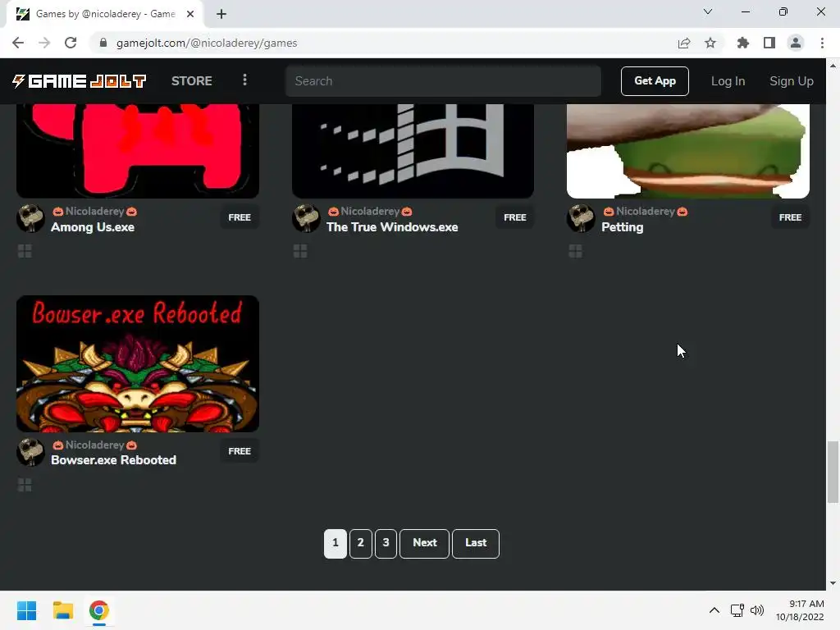Click Windows platform icon under Among Us.exe
This screenshot has width=840, height=630.
click(x=25, y=251)
